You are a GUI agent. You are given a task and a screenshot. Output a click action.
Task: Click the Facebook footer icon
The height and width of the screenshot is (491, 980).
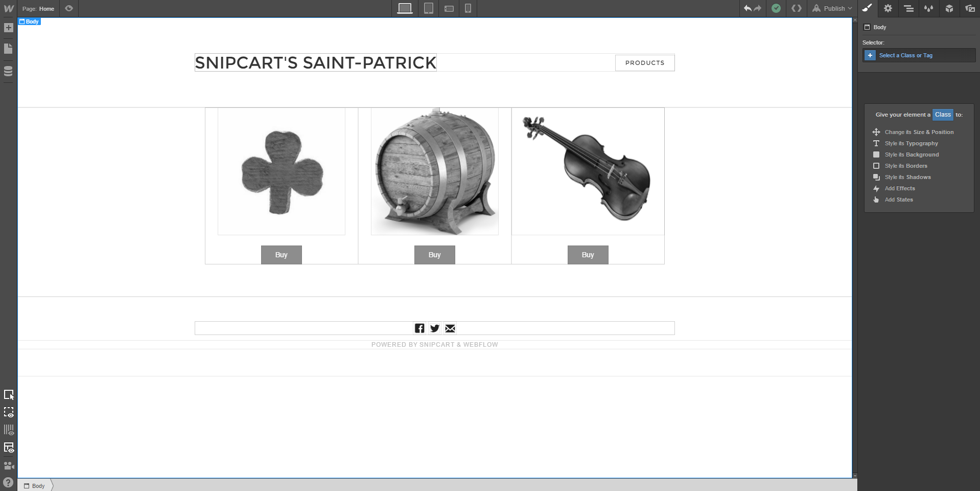[419, 328]
